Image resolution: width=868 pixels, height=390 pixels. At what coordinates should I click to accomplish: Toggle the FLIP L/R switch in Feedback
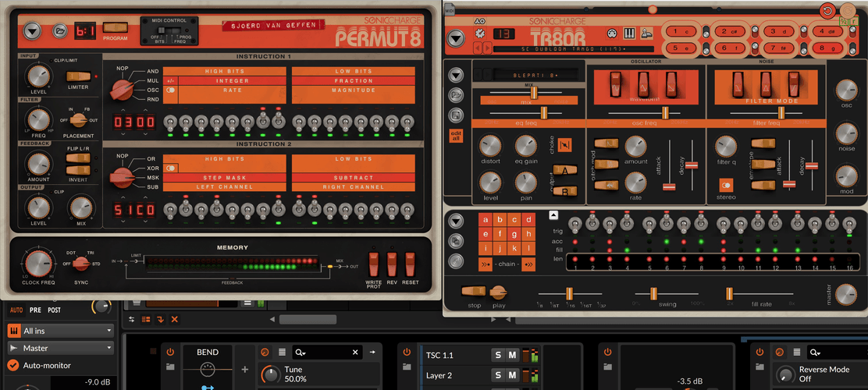77,158
